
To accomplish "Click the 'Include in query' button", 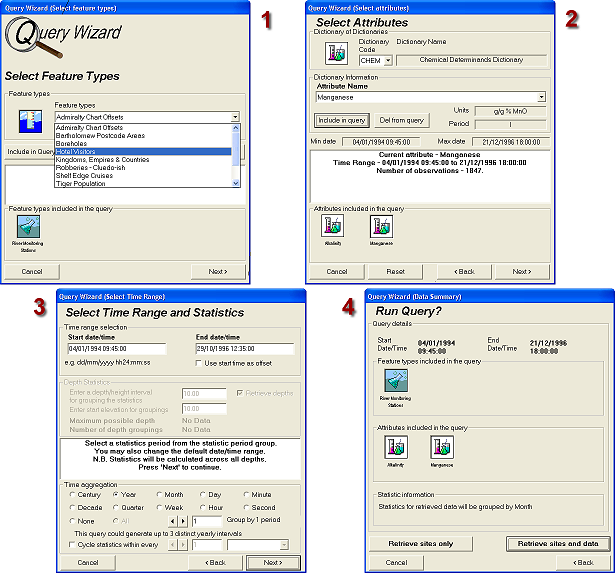I will click(342, 120).
